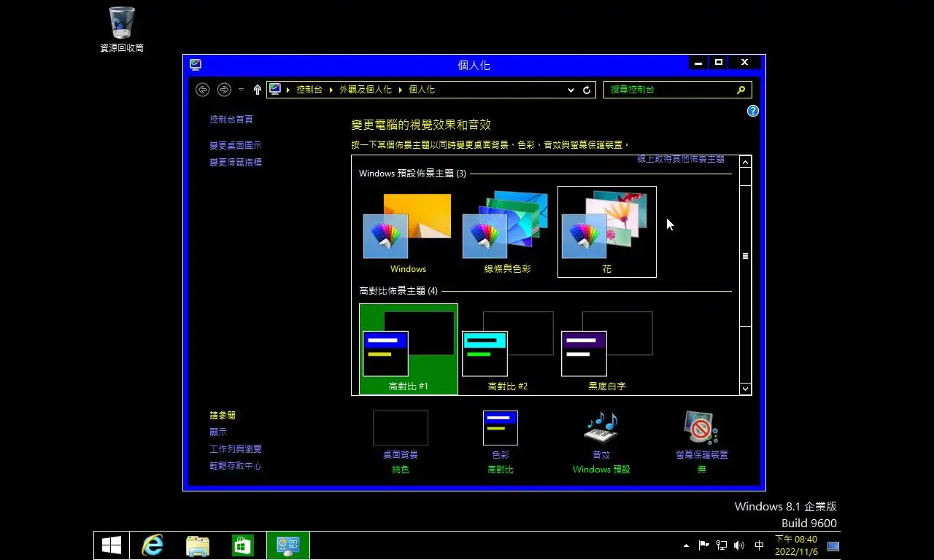Open File Explorer from the taskbar
This screenshot has width=934, height=560.
click(198, 545)
